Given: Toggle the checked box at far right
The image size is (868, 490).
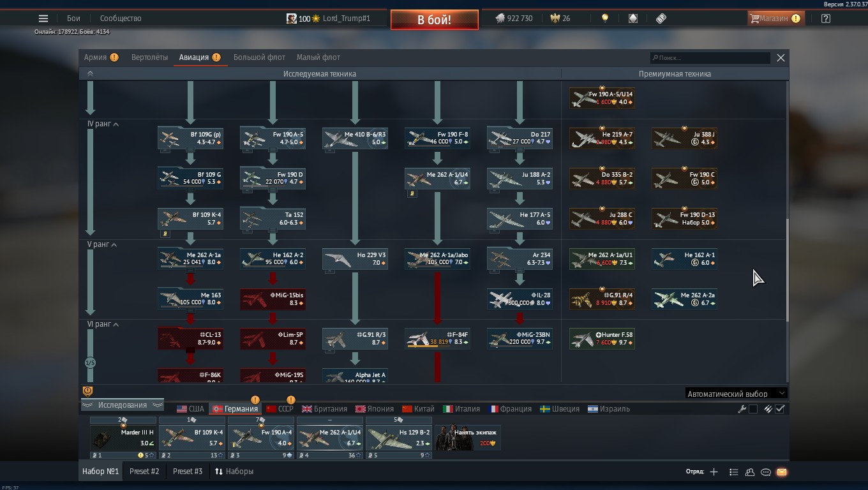Looking at the screenshot, I should [x=780, y=409].
